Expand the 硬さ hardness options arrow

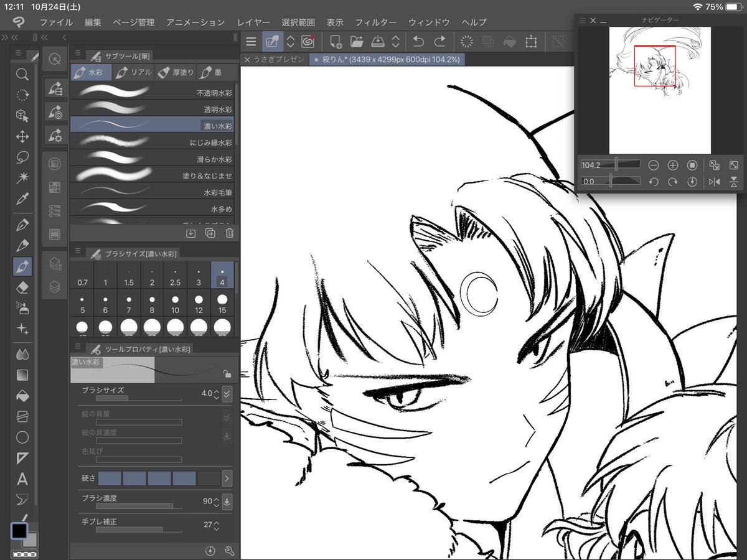[227, 478]
